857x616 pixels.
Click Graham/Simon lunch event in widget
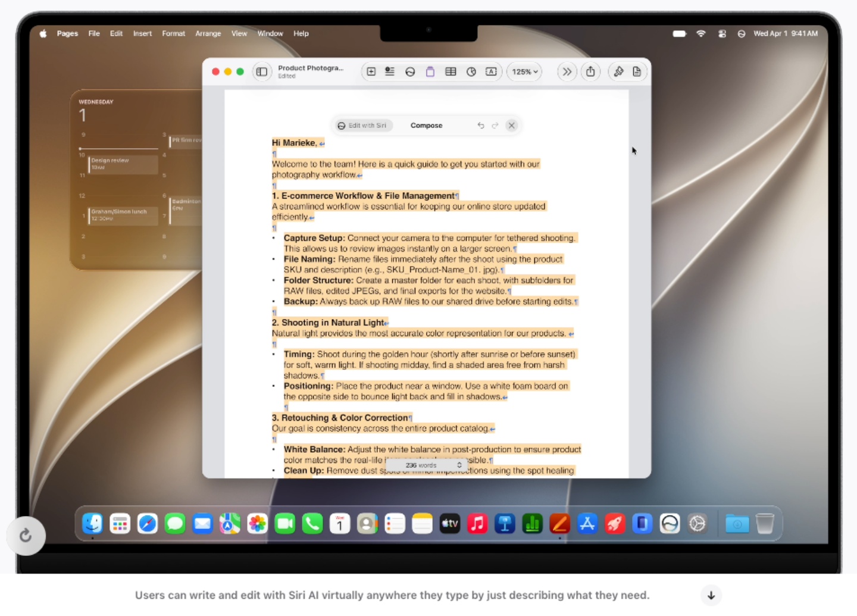123,215
